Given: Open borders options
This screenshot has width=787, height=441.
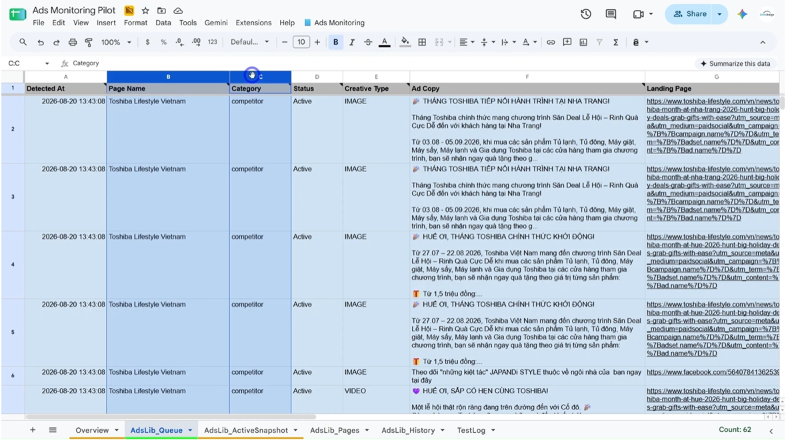Looking at the screenshot, I should [422, 43].
